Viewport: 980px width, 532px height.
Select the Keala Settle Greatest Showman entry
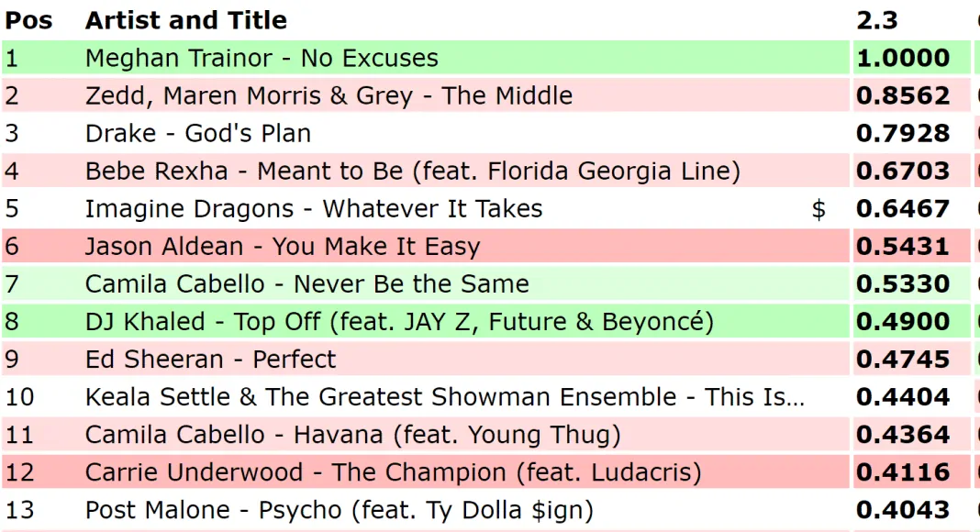444,397
